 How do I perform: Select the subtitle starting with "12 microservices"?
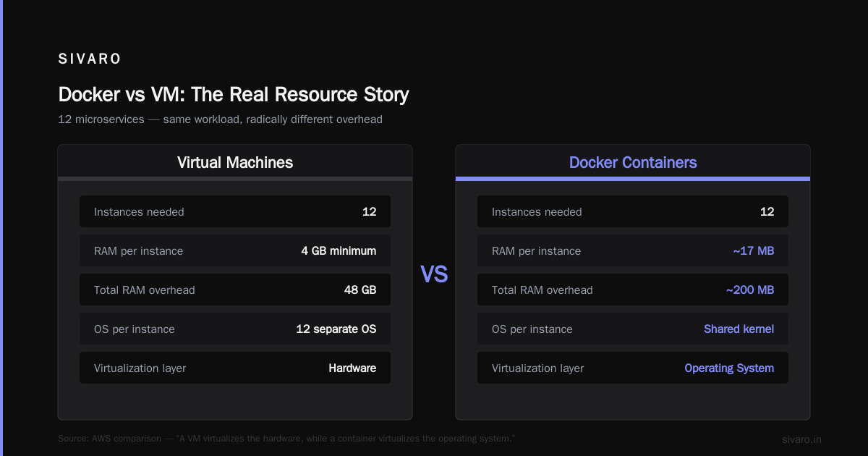click(x=220, y=119)
